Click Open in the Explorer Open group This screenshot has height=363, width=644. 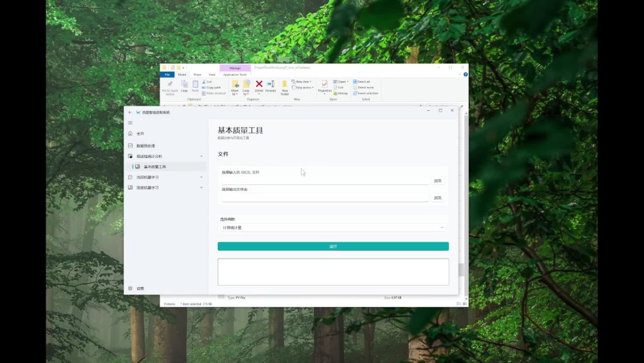(x=341, y=82)
